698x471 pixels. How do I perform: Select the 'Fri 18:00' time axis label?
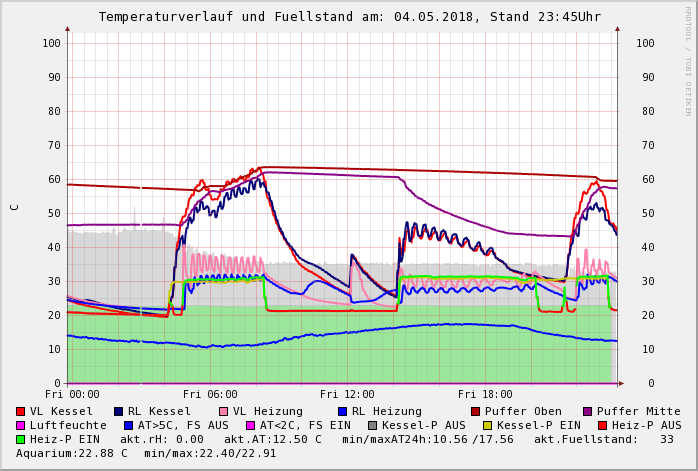pos(484,395)
